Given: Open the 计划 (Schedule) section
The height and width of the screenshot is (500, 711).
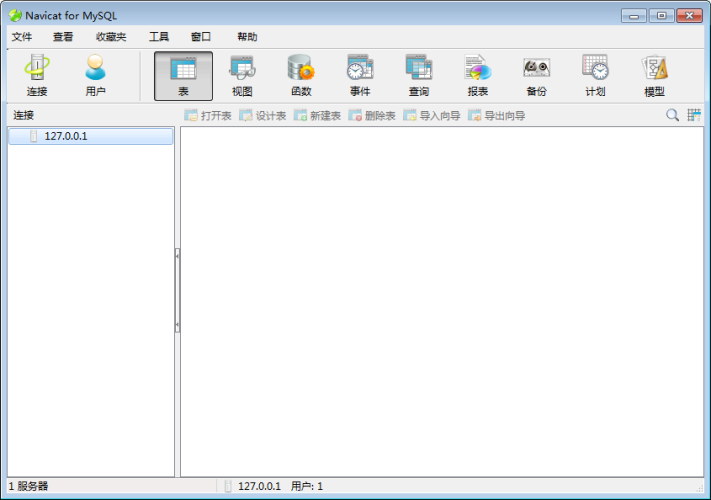Looking at the screenshot, I should [596, 76].
